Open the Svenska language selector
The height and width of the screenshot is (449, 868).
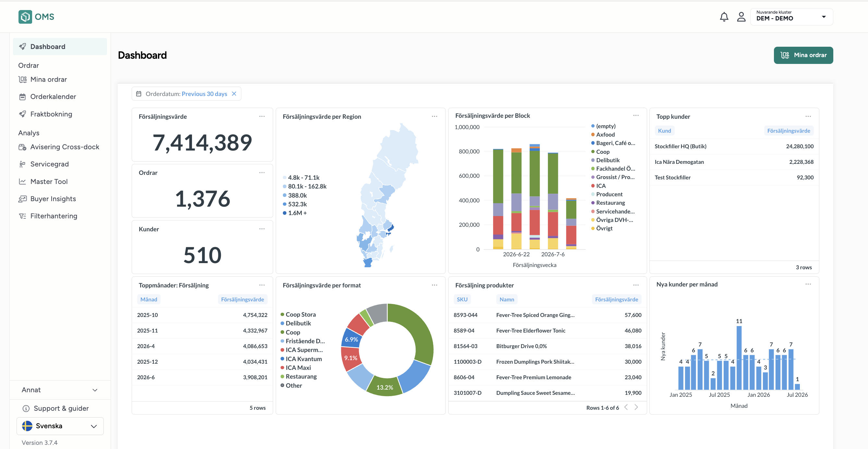60,426
